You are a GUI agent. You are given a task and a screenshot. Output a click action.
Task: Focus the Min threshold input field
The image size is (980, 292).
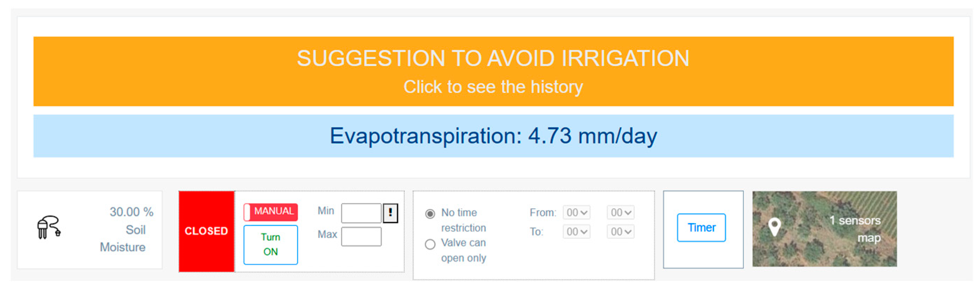361,213
